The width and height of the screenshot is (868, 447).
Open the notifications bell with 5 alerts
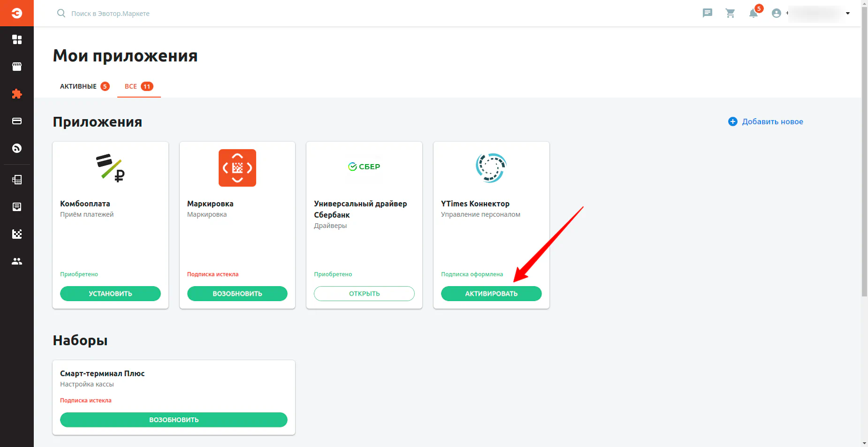coord(754,12)
